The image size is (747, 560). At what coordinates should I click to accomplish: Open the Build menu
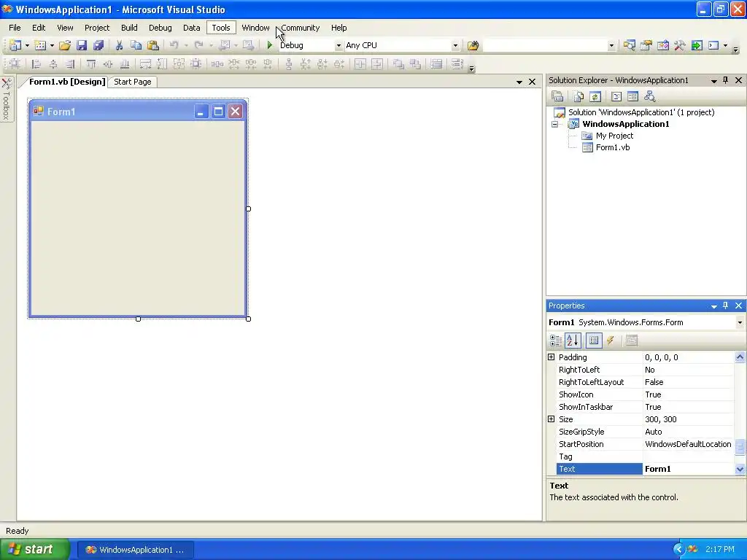point(129,28)
